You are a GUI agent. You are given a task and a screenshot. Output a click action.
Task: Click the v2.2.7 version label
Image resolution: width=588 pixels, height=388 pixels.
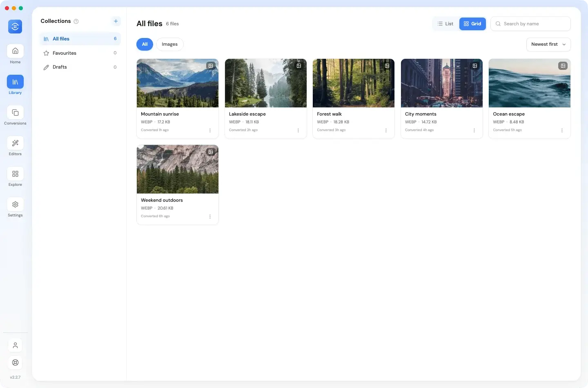(x=15, y=377)
